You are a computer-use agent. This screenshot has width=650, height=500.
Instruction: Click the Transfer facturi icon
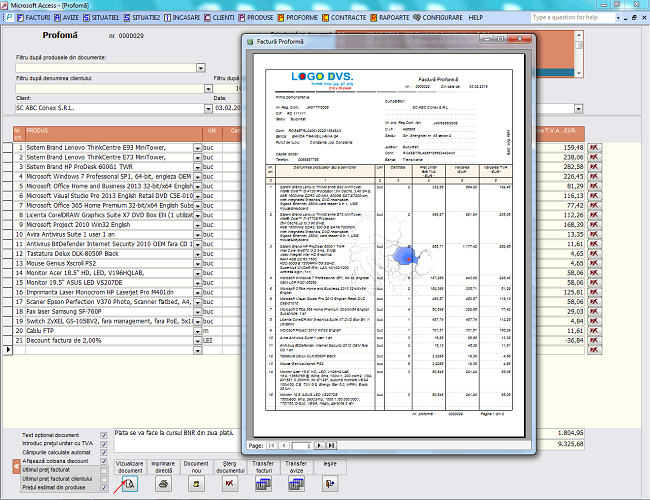263,484
